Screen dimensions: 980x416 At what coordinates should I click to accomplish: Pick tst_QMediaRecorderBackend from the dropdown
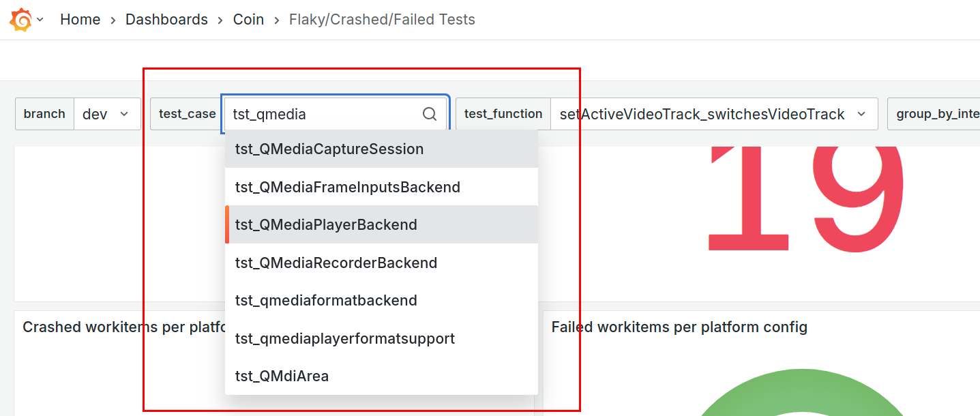click(x=336, y=263)
